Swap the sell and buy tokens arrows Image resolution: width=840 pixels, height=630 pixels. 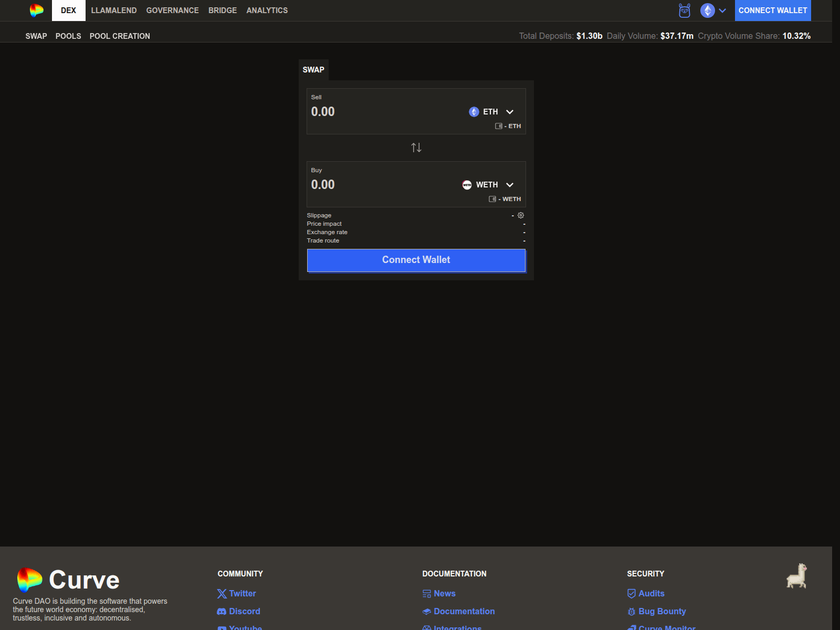tap(416, 148)
